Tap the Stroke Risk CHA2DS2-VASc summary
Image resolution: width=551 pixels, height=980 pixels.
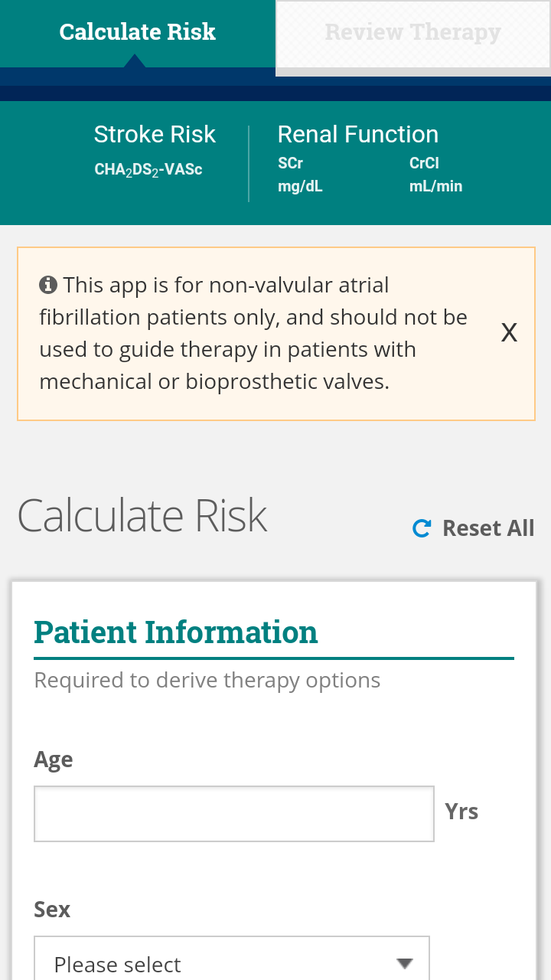tap(155, 151)
